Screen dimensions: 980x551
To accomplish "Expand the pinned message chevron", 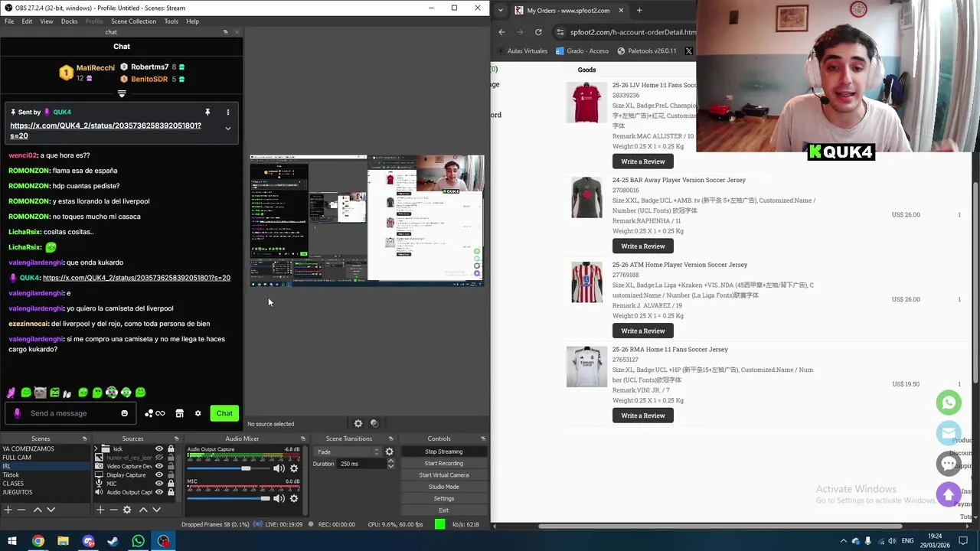I will (x=227, y=129).
